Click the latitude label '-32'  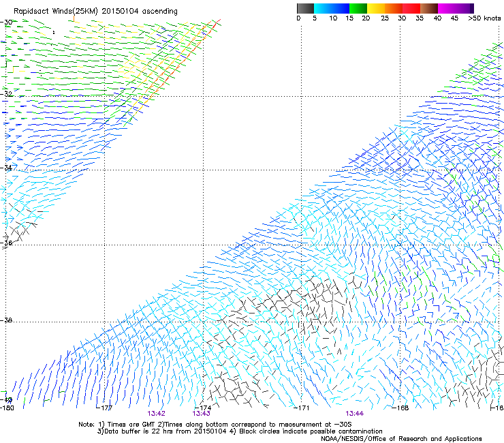click(x=6, y=94)
